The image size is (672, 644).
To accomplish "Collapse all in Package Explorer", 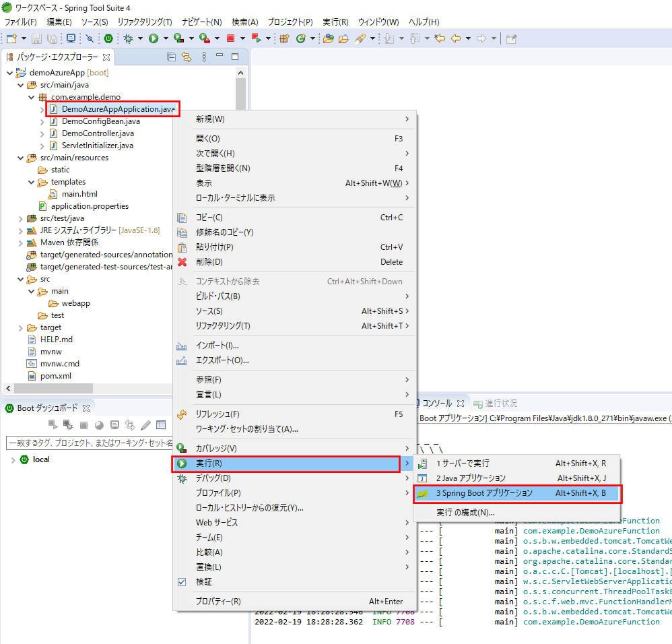I will (171, 57).
